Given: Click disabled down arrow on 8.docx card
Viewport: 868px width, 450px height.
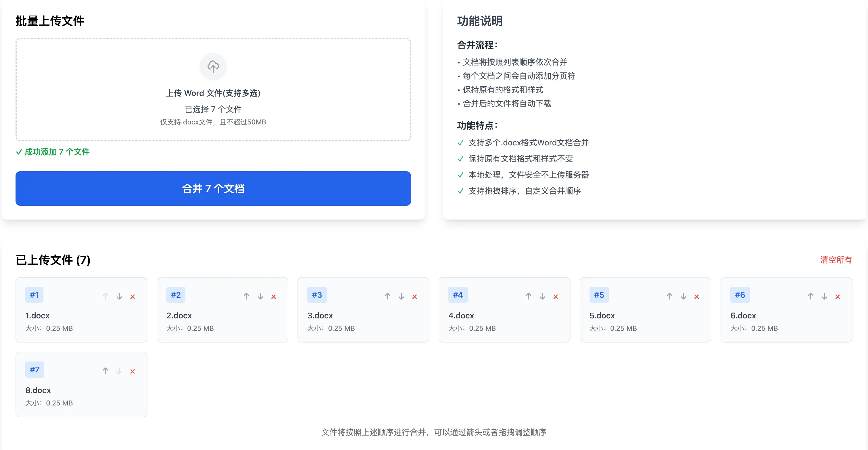Looking at the screenshot, I should [119, 371].
